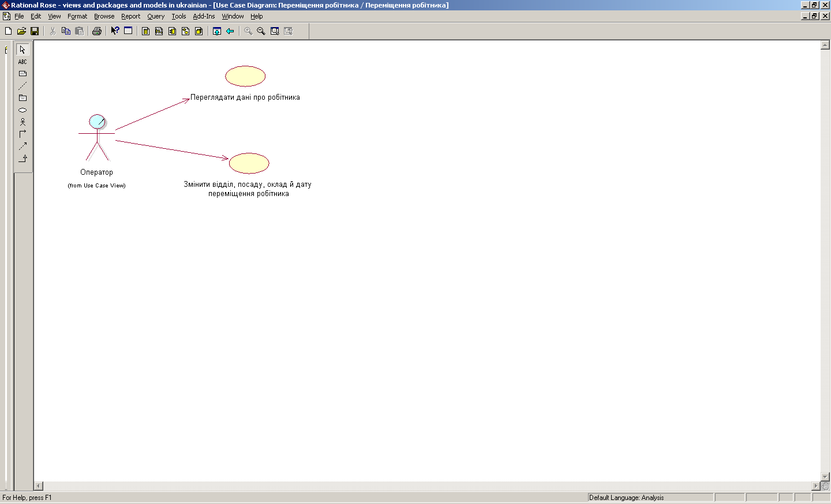
Task: Select the Оператор actor figure
Action: pos(97,137)
